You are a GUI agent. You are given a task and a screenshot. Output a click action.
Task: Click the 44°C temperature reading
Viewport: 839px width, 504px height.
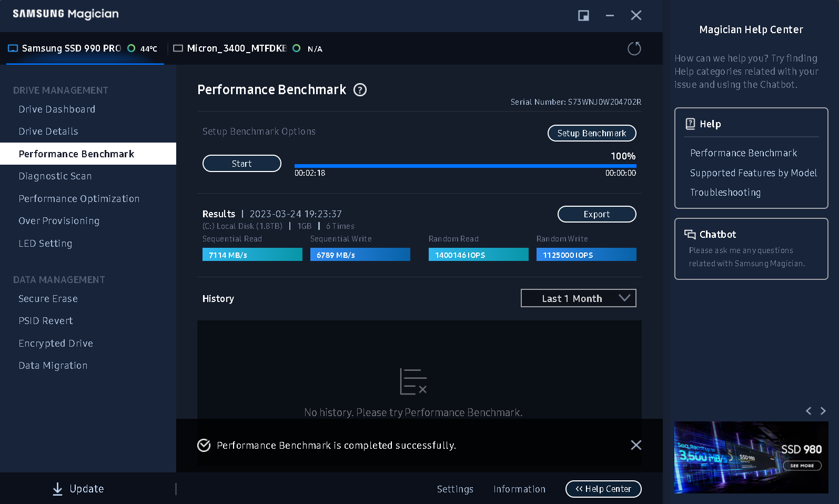149,48
